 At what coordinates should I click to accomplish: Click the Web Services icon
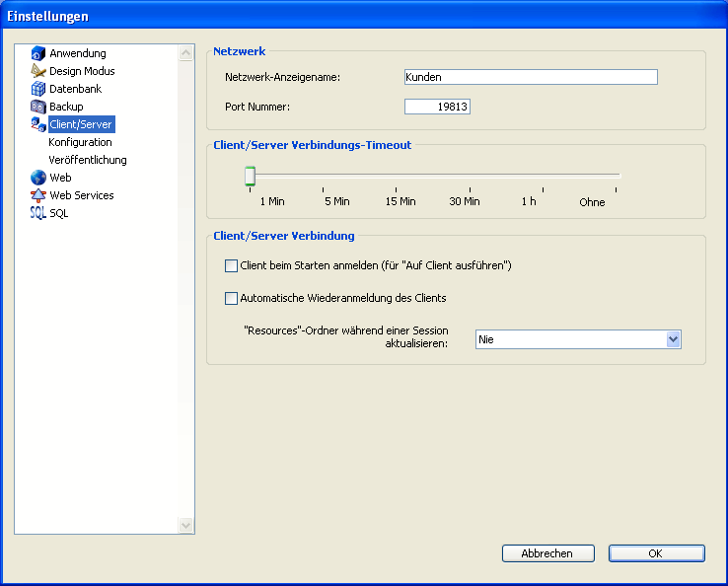[38, 195]
